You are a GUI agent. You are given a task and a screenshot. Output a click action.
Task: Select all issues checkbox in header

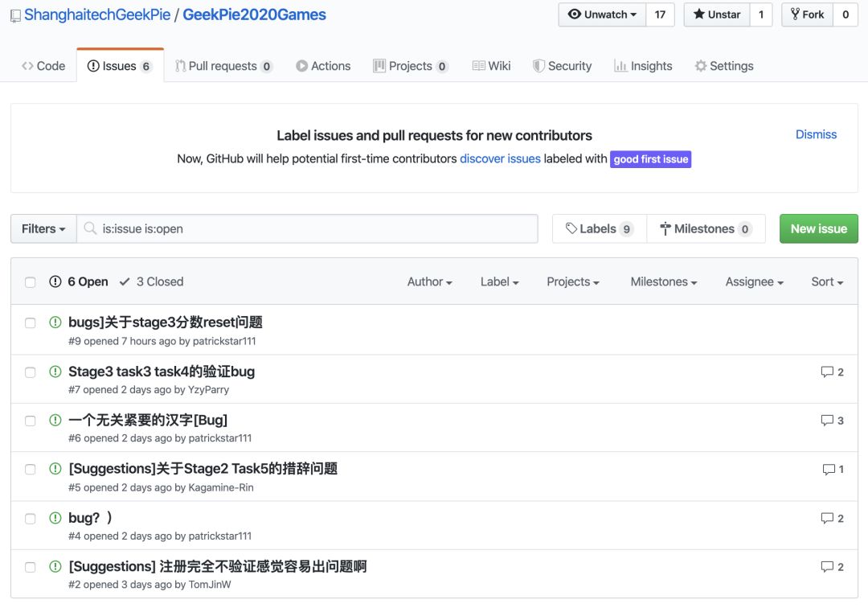pos(31,282)
